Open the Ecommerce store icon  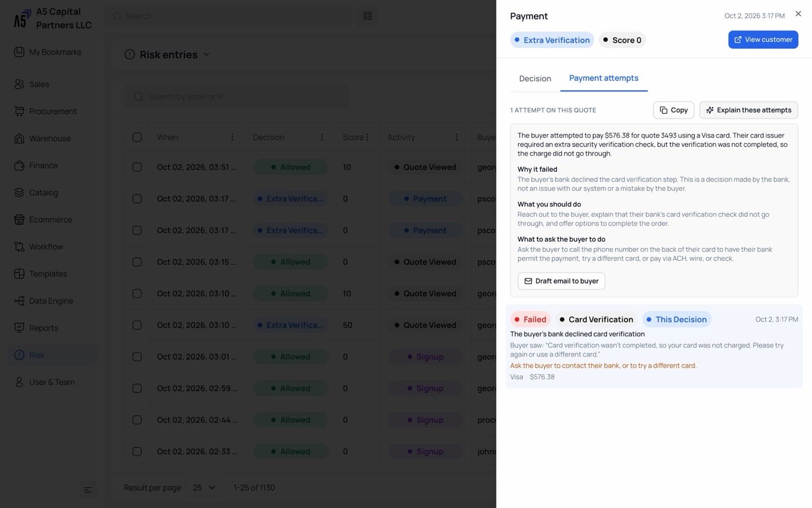click(x=19, y=219)
